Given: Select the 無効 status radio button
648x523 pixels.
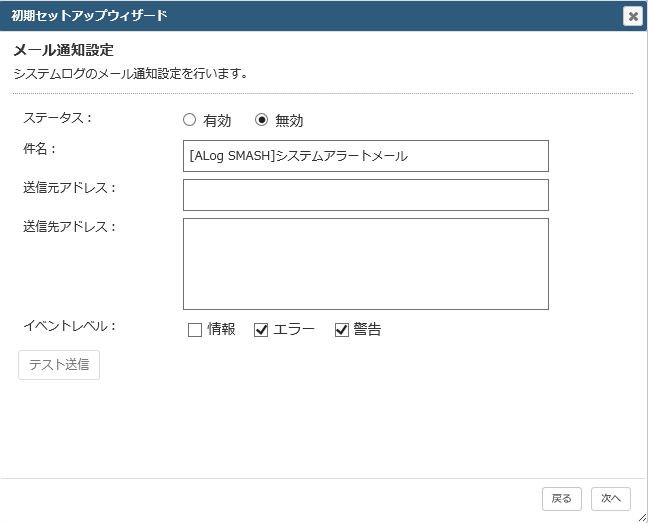Looking at the screenshot, I should click(261, 120).
